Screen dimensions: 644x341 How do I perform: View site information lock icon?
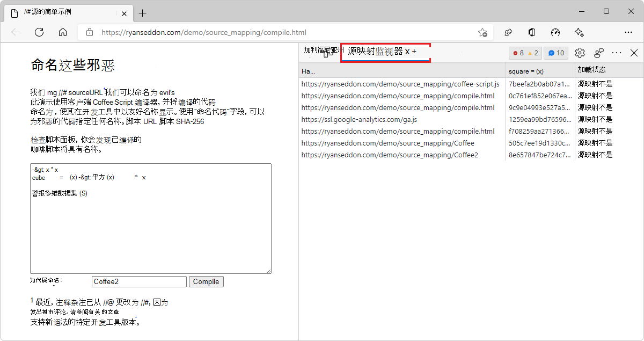tap(90, 32)
